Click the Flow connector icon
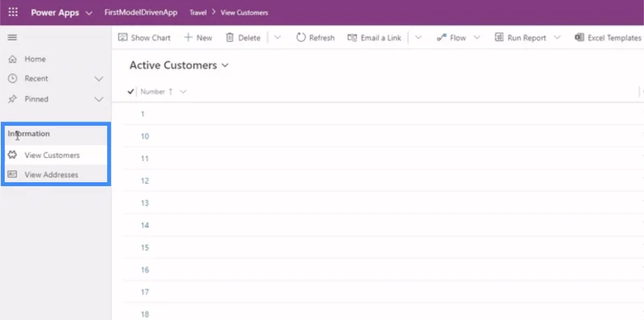 click(x=441, y=38)
